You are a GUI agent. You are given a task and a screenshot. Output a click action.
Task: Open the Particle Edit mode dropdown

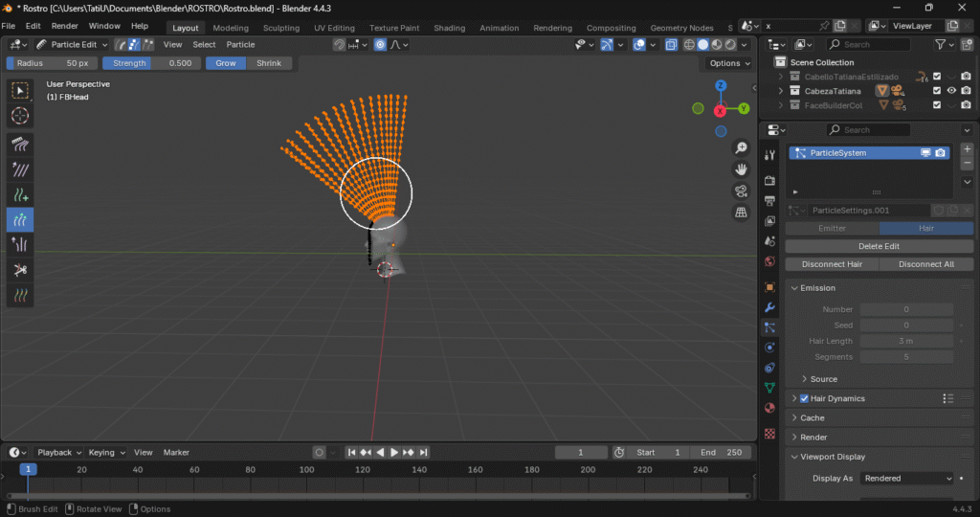[x=73, y=44]
